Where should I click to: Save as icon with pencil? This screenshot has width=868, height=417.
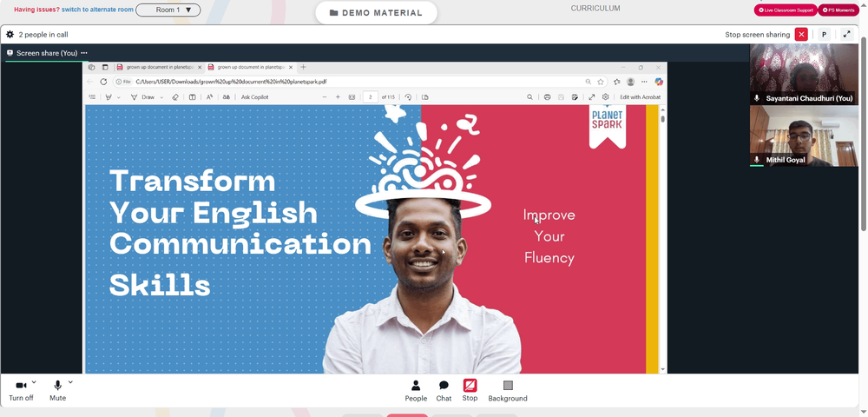coord(575,97)
